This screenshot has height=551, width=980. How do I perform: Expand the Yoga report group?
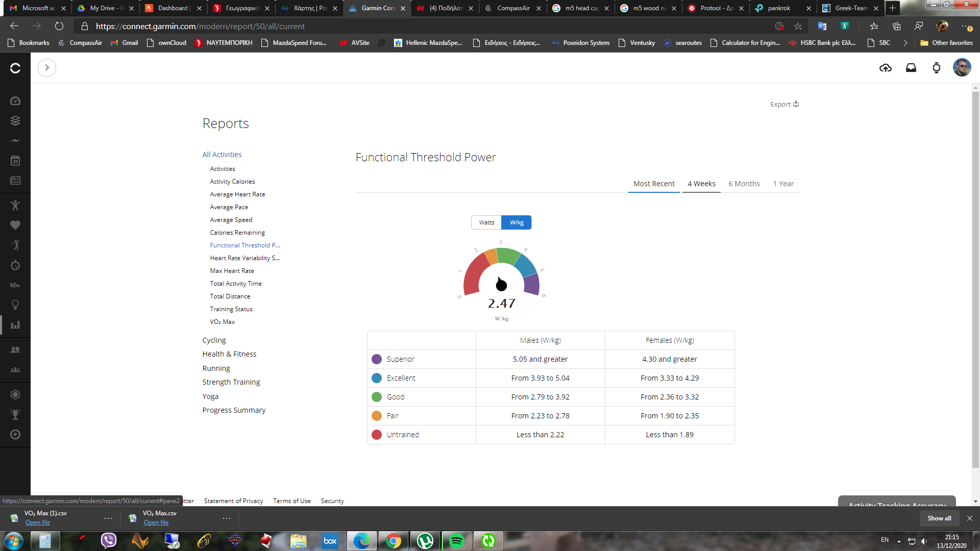tap(210, 396)
